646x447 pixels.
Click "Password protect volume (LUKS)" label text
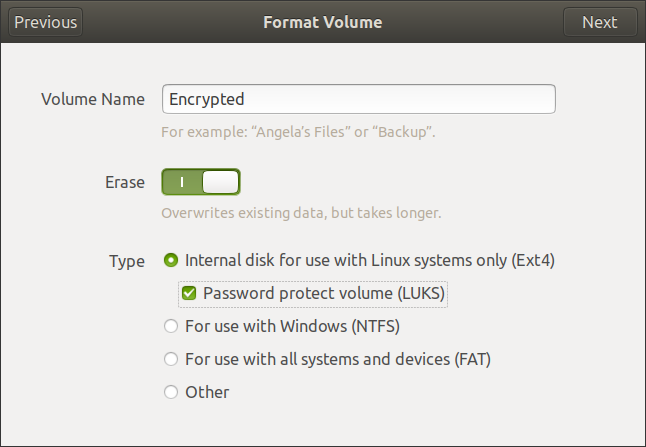pos(323,294)
